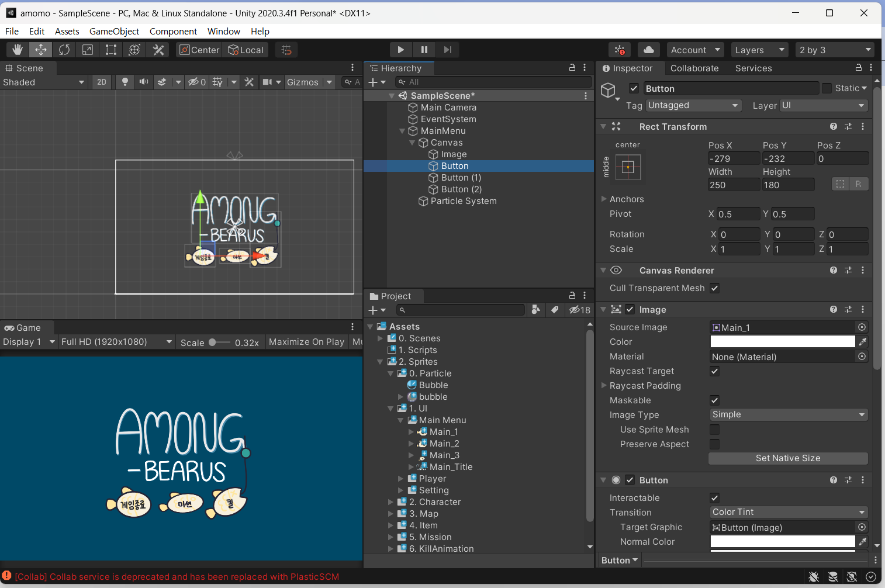Enable Preserve Aspect checkbox
Image resolution: width=885 pixels, height=588 pixels.
pyautogui.click(x=715, y=444)
